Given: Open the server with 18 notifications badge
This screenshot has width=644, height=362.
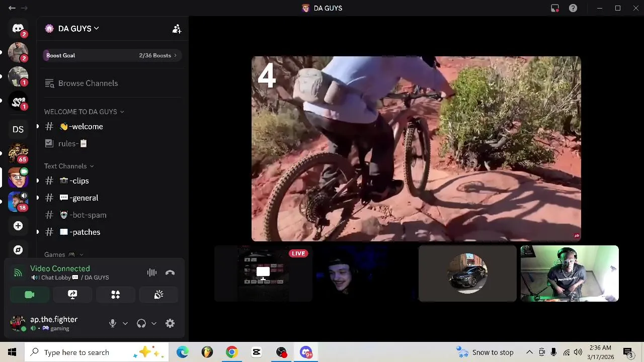Looking at the screenshot, I should pyautogui.click(x=18, y=201).
